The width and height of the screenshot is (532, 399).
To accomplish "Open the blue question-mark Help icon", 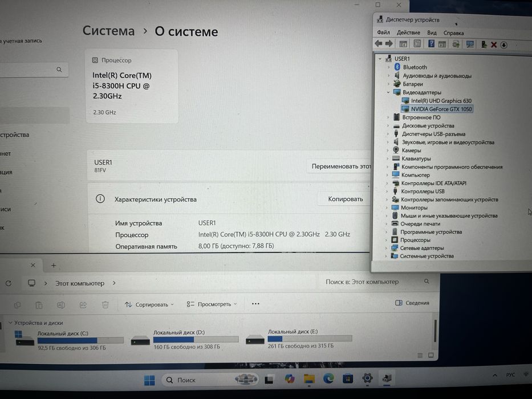I will coord(431,44).
